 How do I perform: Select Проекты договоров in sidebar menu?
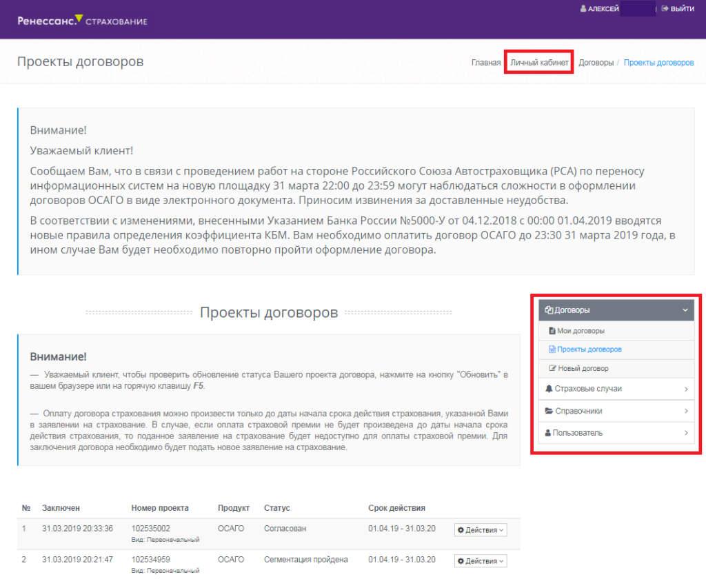pyautogui.click(x=589, y=349)
